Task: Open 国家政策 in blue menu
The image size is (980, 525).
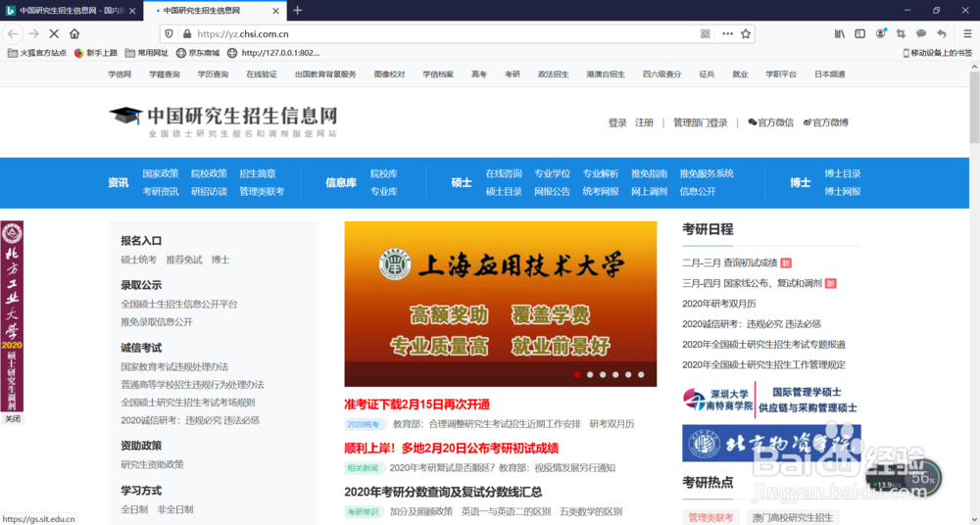Action: [x=160, y=173]
